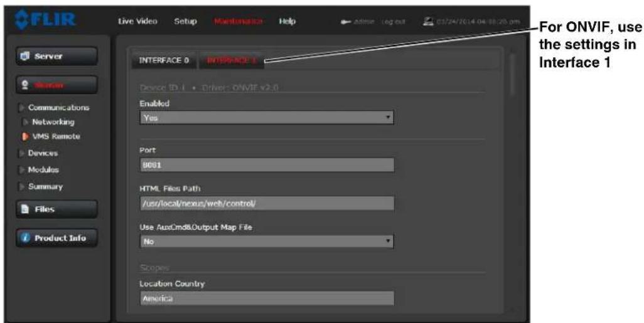Click the Port input field
This screenshot has height=323, width=644.
click(x=267, y=165)
